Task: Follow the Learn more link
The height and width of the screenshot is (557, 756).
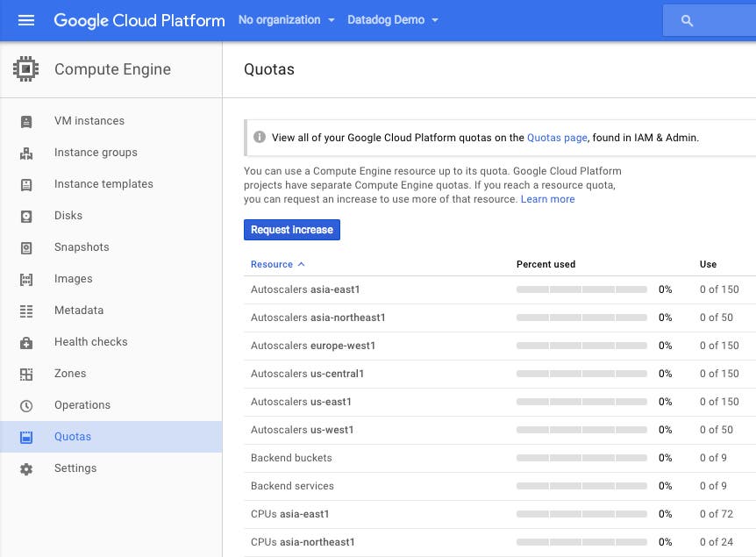Action: (547, 199)
